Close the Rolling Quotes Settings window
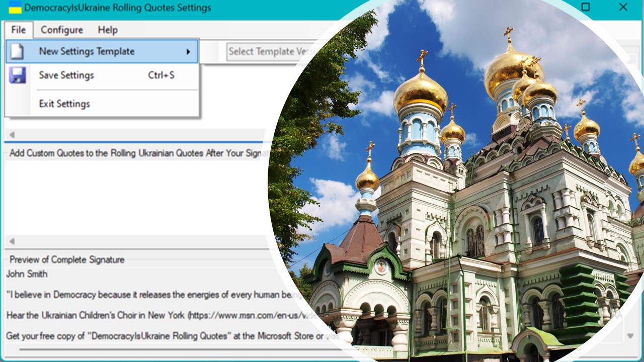 pos(623,7)
